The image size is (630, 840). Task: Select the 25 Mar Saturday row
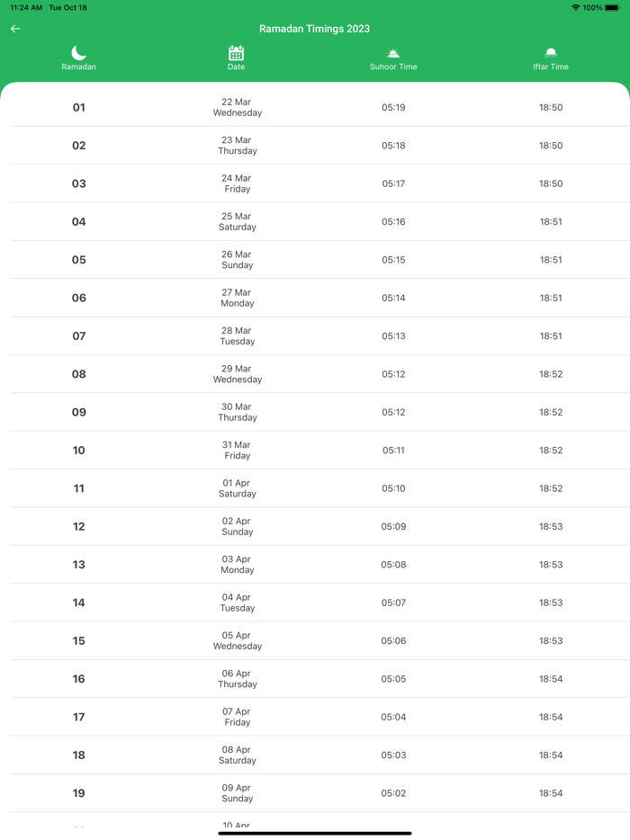tap(237, 221)
